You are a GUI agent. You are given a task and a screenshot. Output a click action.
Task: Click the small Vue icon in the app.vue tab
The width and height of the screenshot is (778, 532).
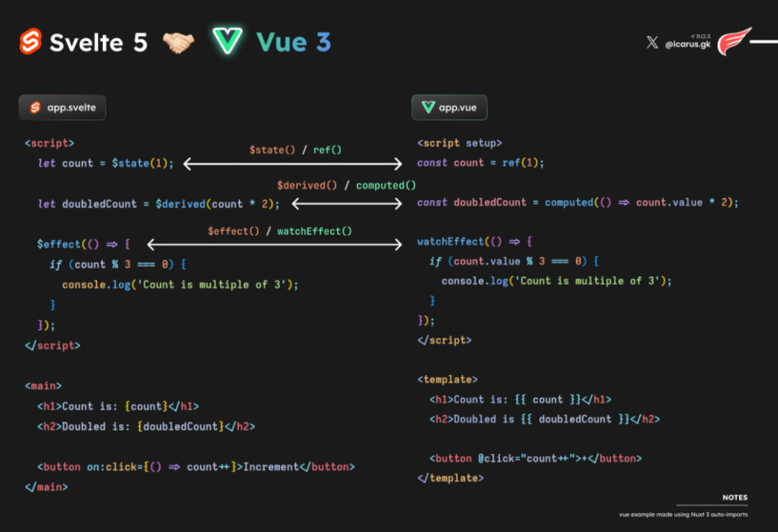coord(428,107)
